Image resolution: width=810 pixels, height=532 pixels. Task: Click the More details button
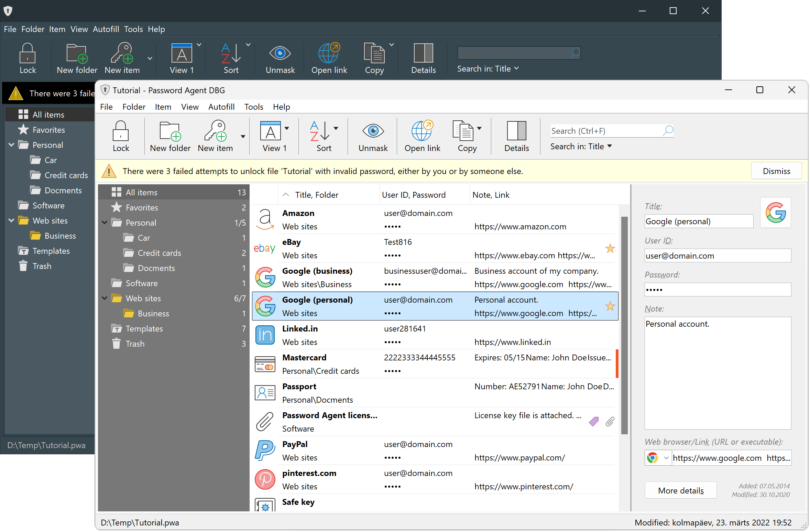click(680, 490)
